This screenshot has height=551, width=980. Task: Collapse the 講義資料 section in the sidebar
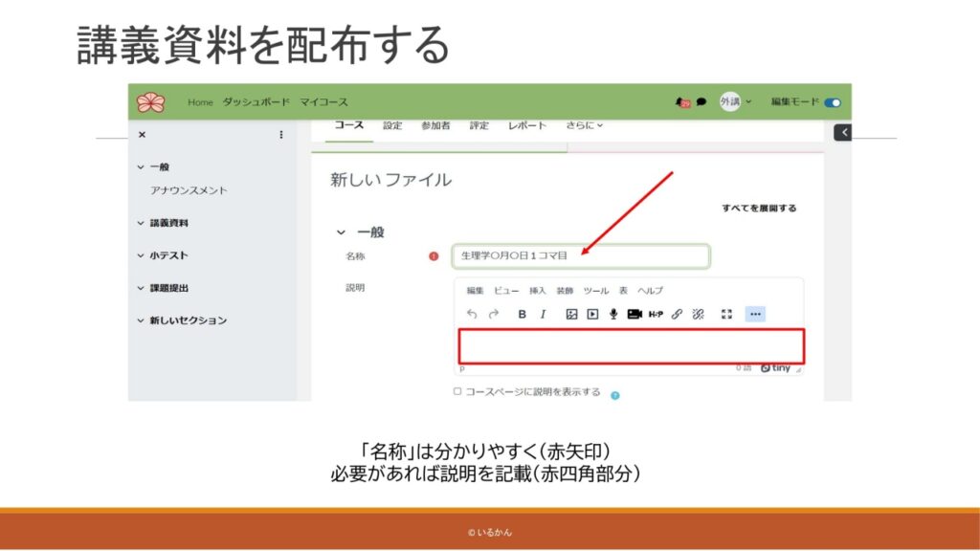pyautogui.click(x=141, y=223)
